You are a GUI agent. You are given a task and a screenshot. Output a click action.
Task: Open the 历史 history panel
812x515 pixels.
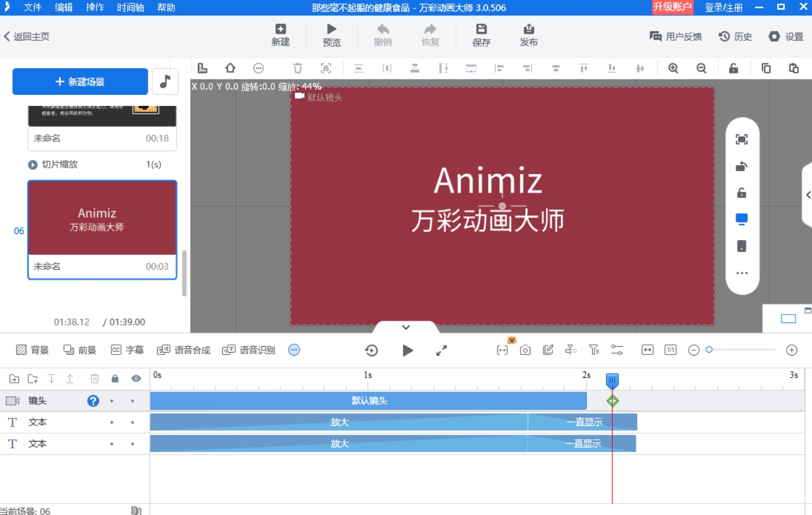pyautogui.click(x=736, y=37)
